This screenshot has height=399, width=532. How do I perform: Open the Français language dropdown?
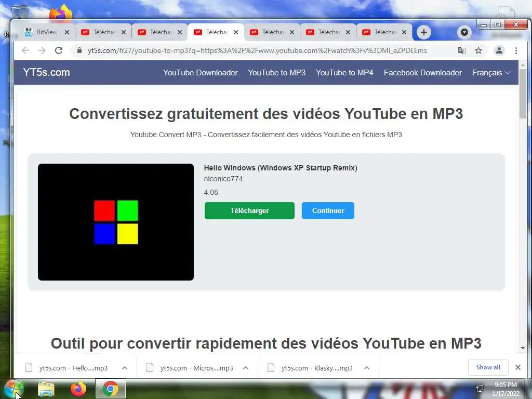coord(491,73)
